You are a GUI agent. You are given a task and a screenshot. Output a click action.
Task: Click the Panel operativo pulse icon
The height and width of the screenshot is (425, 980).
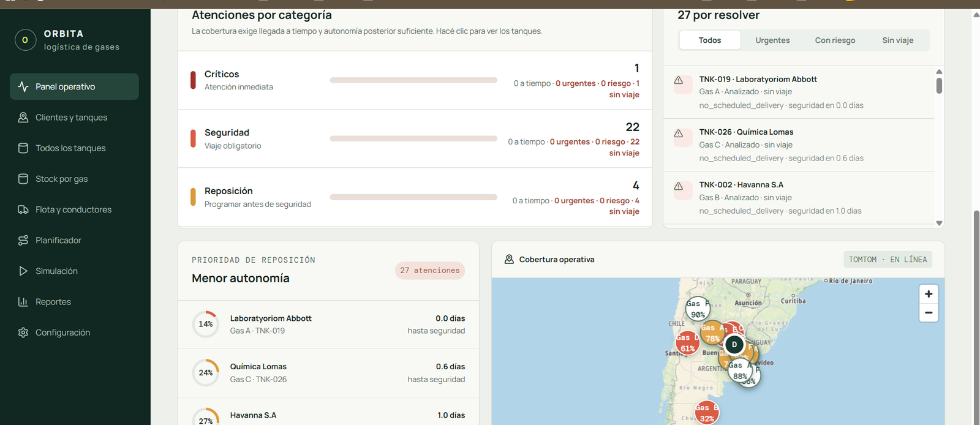tap(23, 86)
